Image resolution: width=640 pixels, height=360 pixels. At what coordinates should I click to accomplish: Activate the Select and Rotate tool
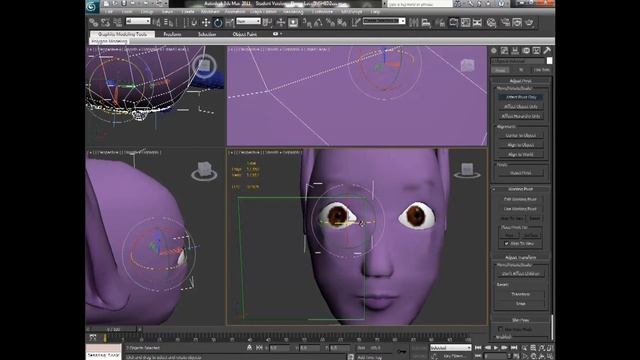point(218,22)
